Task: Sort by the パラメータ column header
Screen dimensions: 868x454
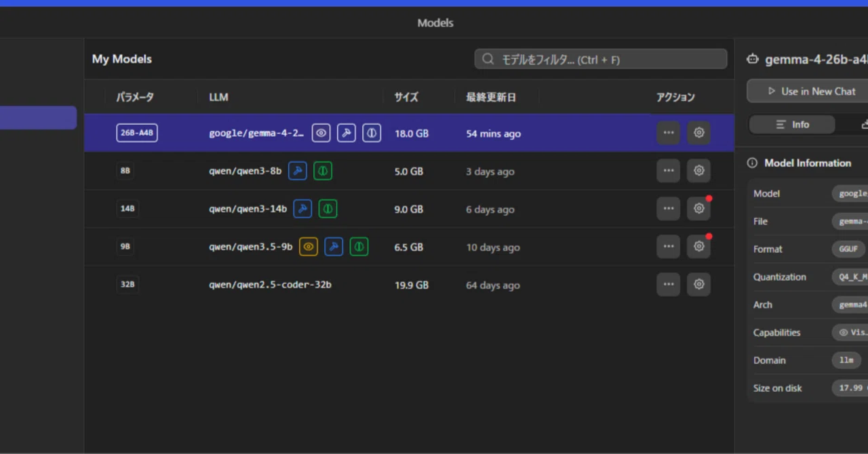Action: [135, 97]
